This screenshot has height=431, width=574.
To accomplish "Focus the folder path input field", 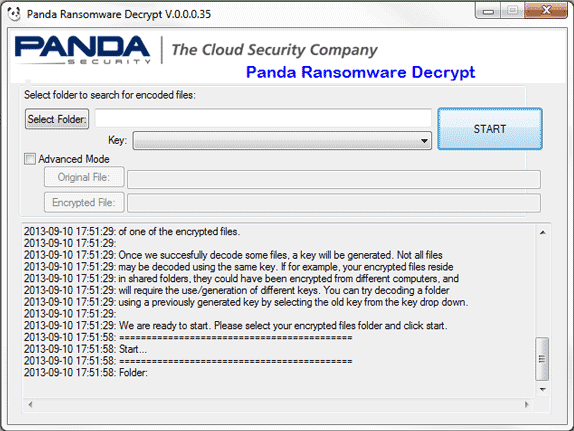I will (263, 118).
